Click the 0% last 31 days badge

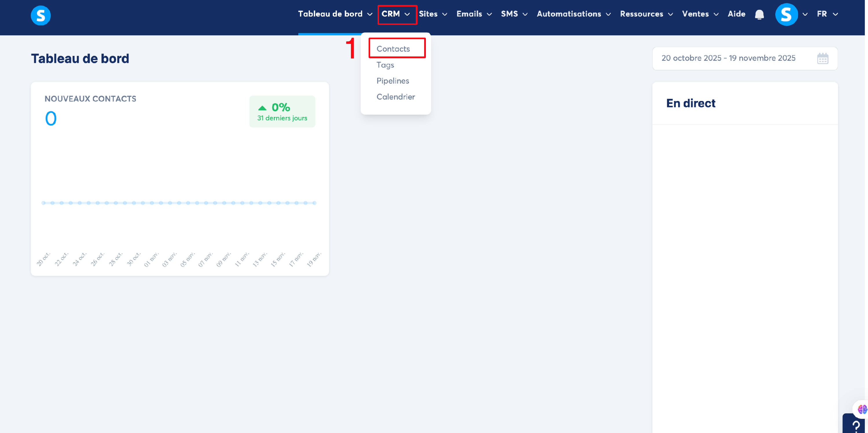pos(282,111)
